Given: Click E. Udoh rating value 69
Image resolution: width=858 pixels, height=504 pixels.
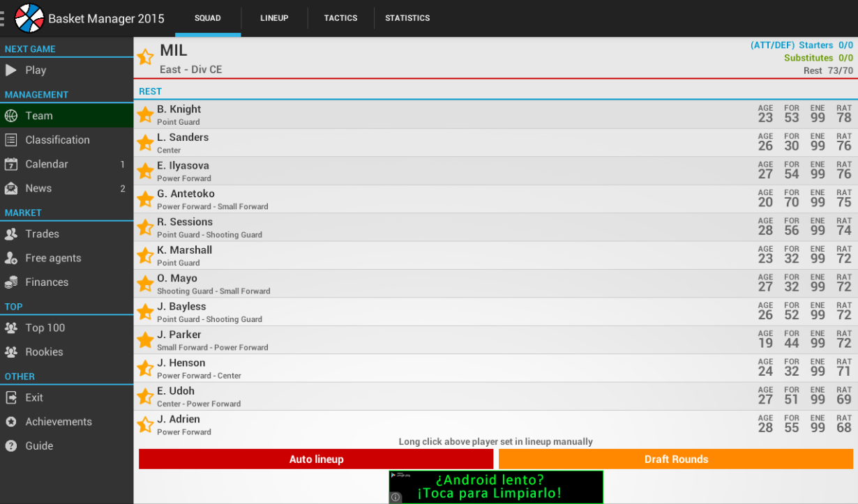Looking at the screenshot, I should click(x=844, y=400).
